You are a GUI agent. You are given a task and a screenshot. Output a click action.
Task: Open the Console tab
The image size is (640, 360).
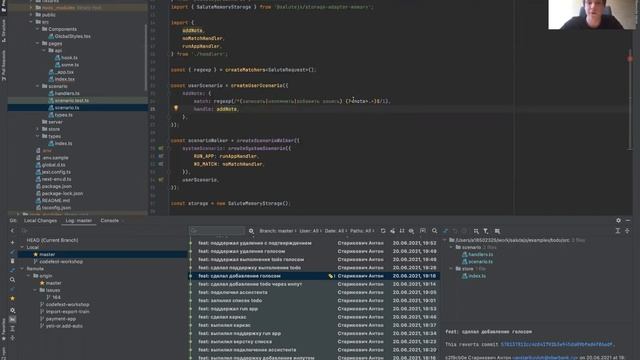pos(109,221)
